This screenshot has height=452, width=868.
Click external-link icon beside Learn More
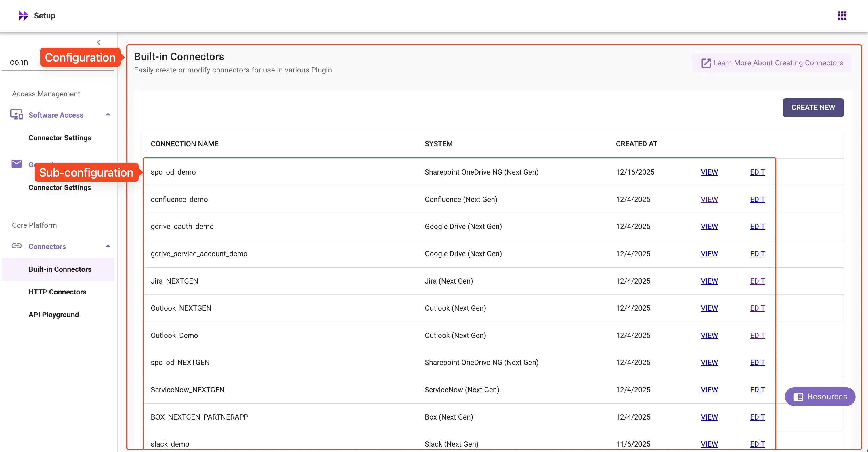(x=706, y=63)
